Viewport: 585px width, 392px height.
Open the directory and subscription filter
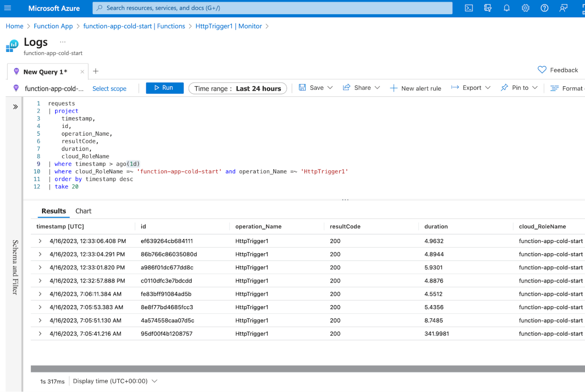coord(487,8)
